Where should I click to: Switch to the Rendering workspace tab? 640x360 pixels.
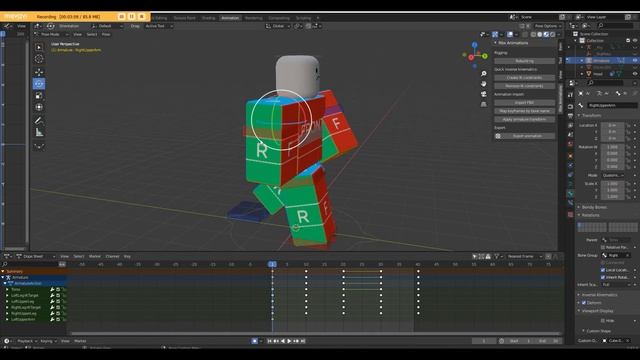[253, 18]
